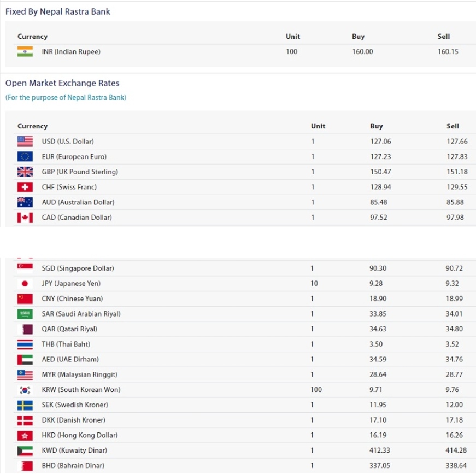The height and width of the screenshot is (474, 476).
Task: Select the 'GBP (UK Pound Sterling)' label
Action: click(x=80, y=172)
